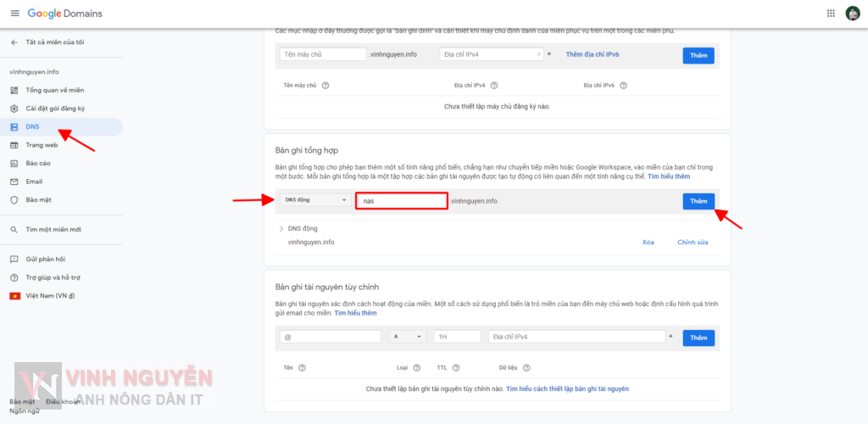
Task: Click back arrow to all domains
Action: click(x=14, y=42)
